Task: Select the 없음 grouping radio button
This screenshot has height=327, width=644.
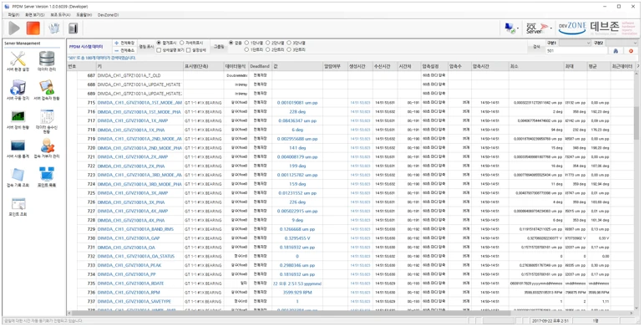Action: (231, 43)
